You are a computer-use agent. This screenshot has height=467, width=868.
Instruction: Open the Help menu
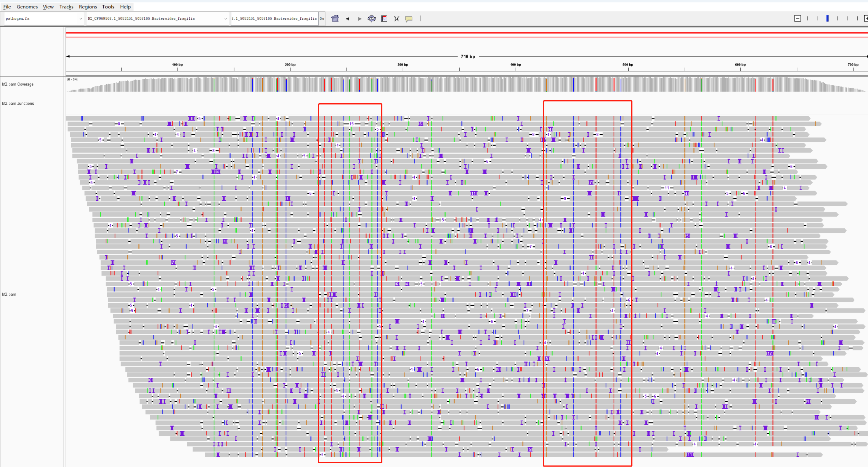125,6
